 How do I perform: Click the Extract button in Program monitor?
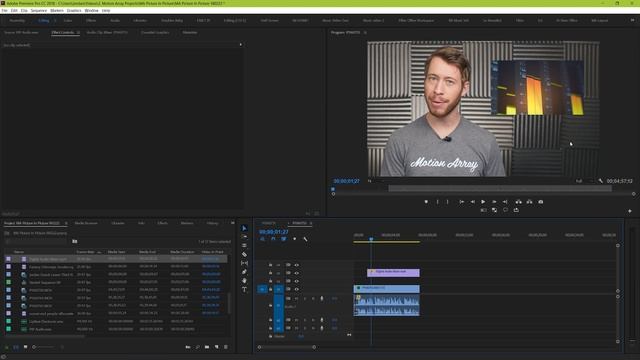(x=529, y=202)
